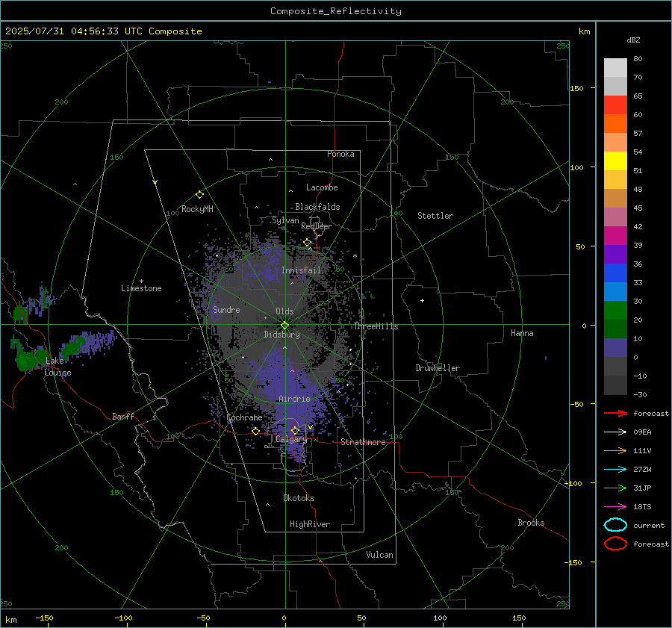Image resolution: width=672 pixels, height=628 pixels.
Task: Click the Brooks label
Action: pyautogui.click(x=531, y=523)
